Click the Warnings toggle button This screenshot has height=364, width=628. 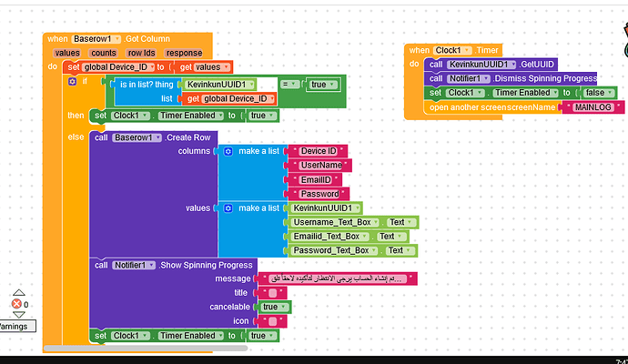coord(16,327)
